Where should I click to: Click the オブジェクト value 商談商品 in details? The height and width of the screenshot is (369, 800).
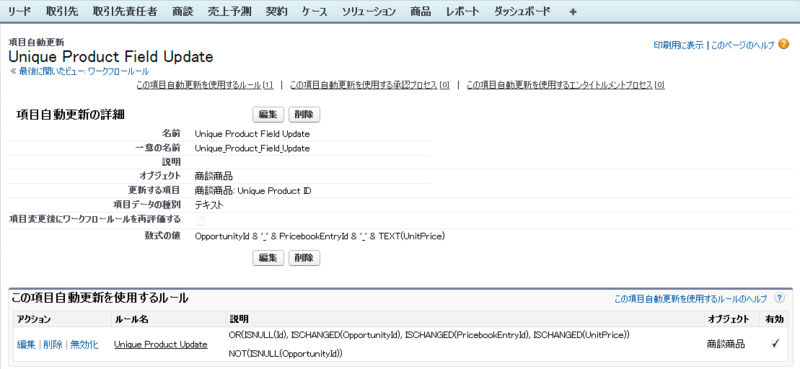click(x=213, y=177)
